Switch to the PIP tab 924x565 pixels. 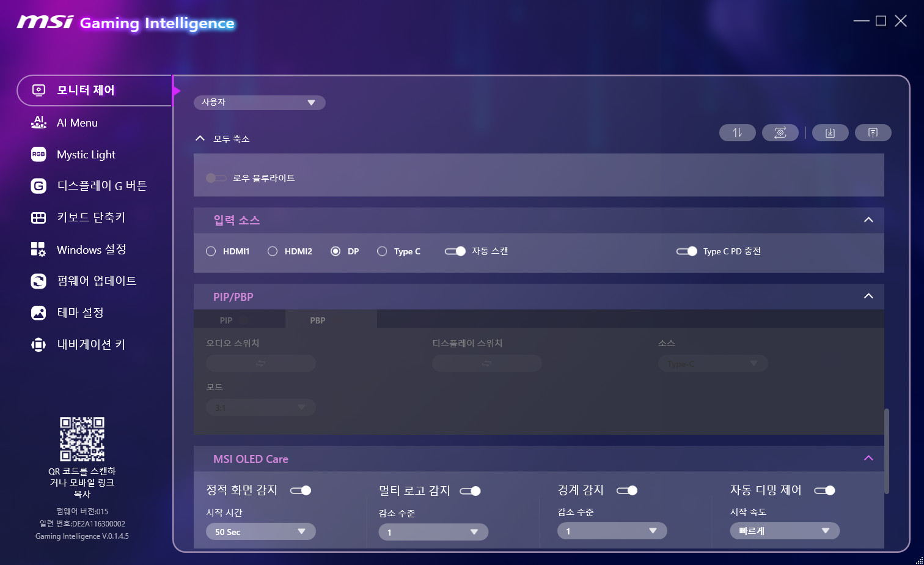[x=240, y=319]
